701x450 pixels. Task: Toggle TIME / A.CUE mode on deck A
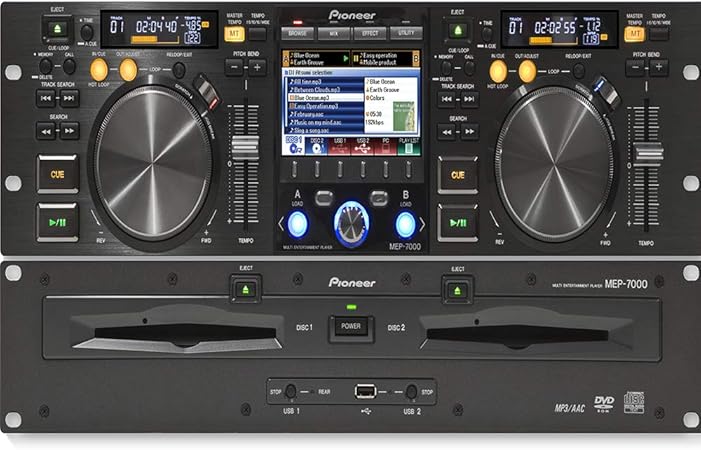[x=86, y=32]
